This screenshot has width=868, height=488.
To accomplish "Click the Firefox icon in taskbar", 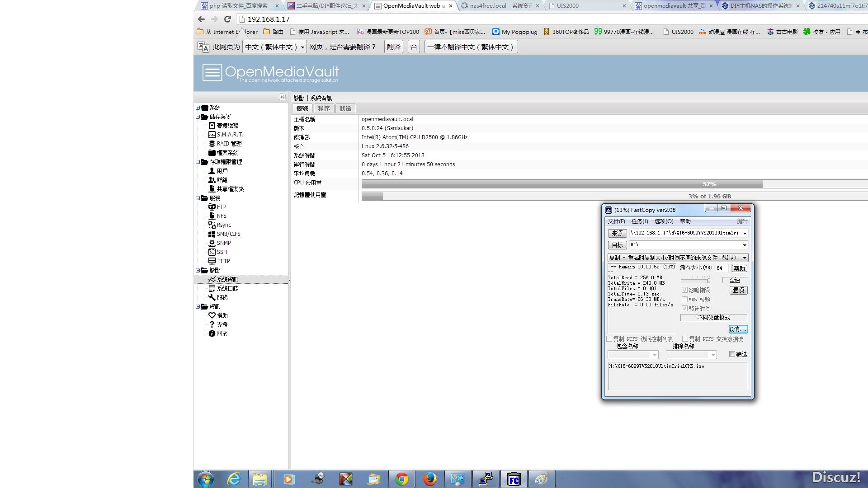I will coord(429,479).
